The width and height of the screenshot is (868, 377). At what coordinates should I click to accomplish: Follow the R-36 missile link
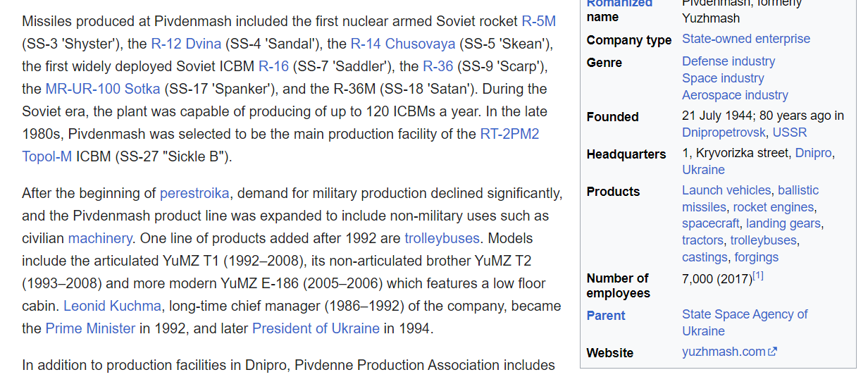(x=438, y=66)
